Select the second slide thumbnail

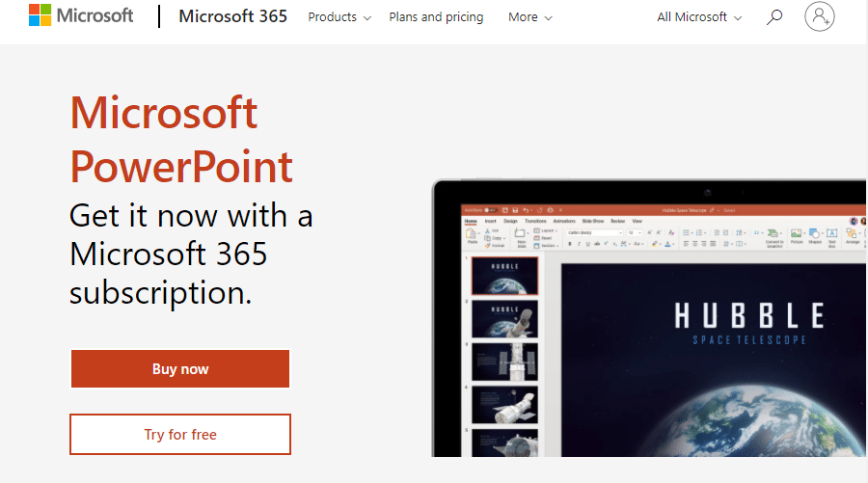pos(504,319)
